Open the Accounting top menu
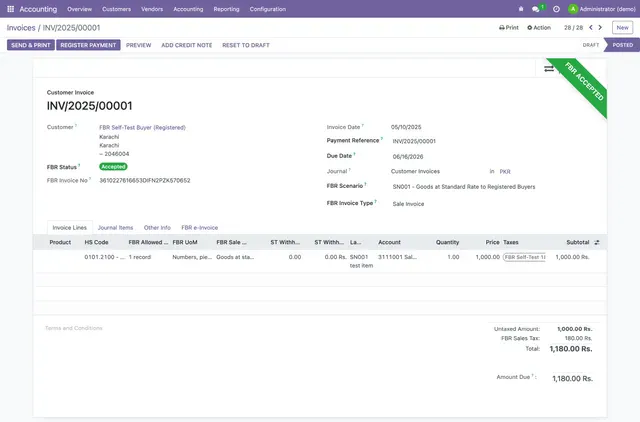The image size is (640, 422). point(188,9)
